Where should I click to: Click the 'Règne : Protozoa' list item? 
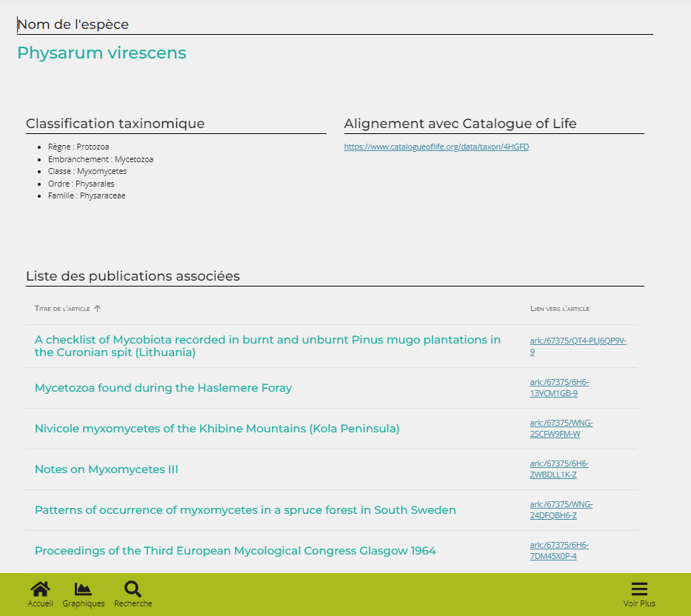(x=79, y=147)
